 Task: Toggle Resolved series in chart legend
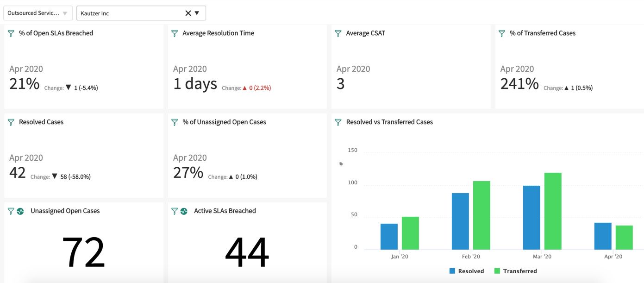coord(467,271)
